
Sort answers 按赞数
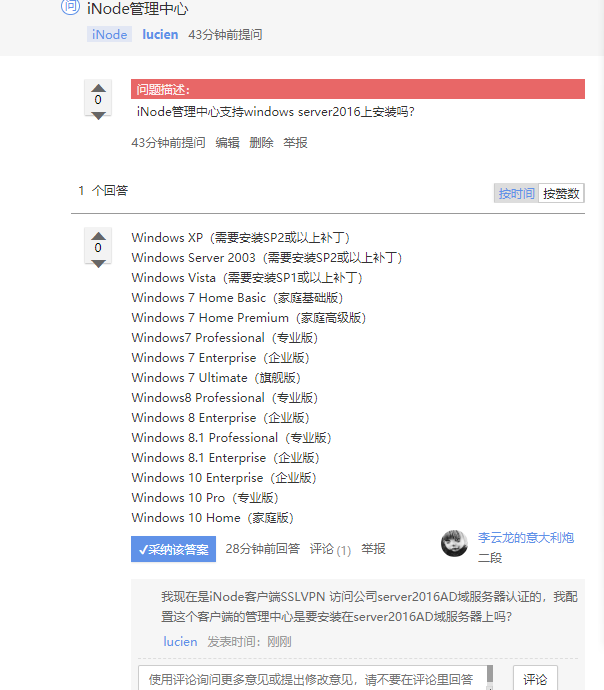(x=561, y=193)
